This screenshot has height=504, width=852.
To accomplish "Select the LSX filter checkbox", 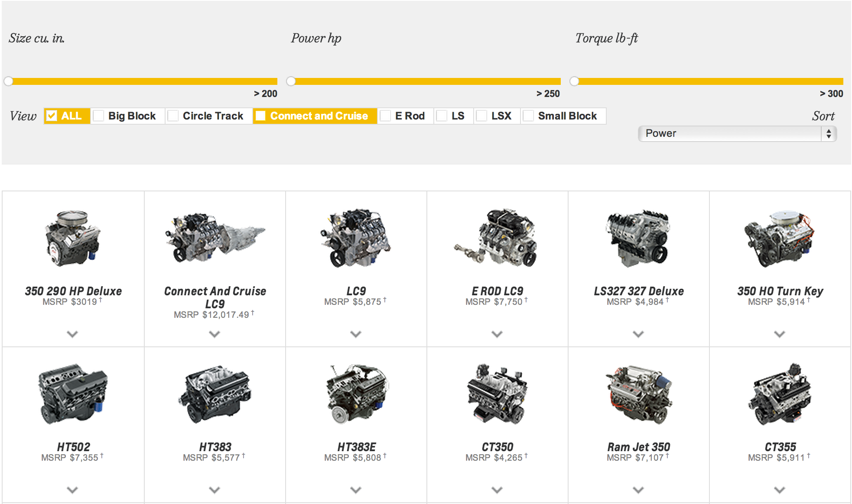I will point(481,116).
